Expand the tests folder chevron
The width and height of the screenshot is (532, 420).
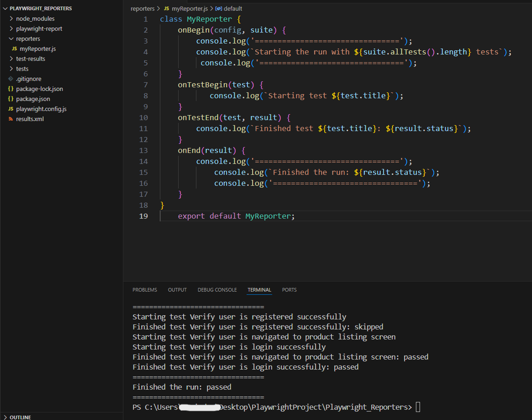pyautogui.click(x=11, y=69)
